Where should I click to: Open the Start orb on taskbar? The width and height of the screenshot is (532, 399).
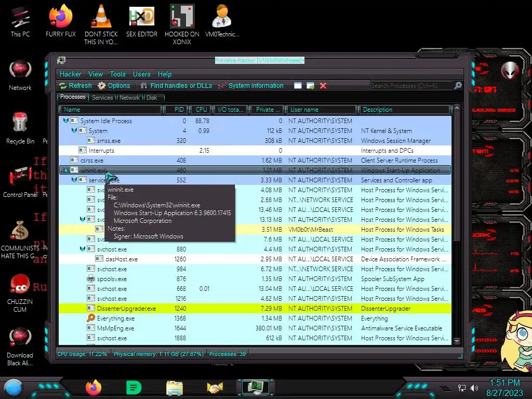14,388
